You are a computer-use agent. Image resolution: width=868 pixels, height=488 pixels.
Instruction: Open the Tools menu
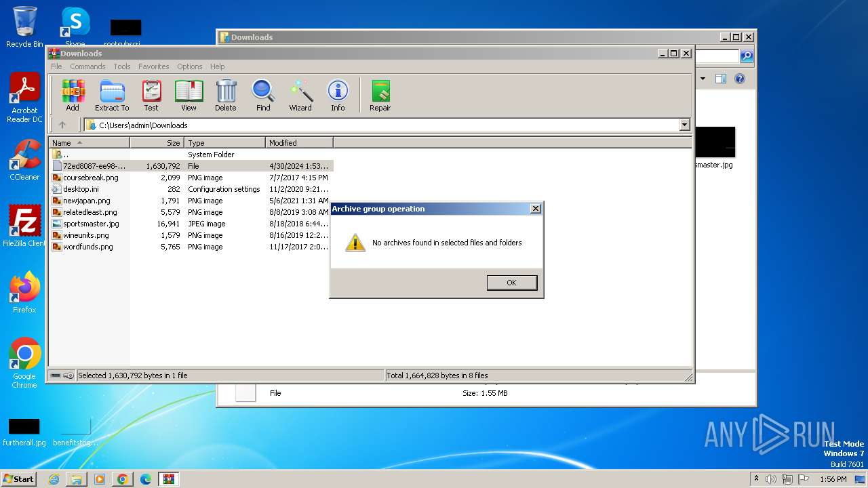coord(122,66)
